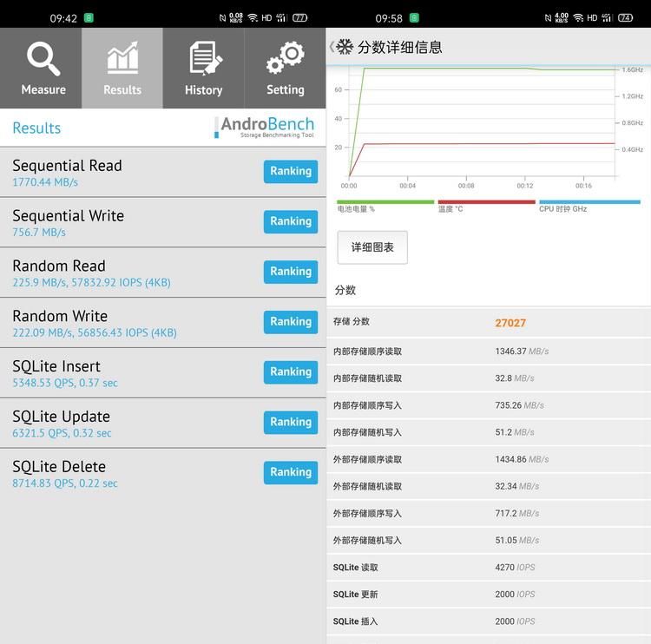651x644 pixels.
Task: Tap the 外部存储随机读取 32.34 MB/s row
Action: [x=488, y=486]
